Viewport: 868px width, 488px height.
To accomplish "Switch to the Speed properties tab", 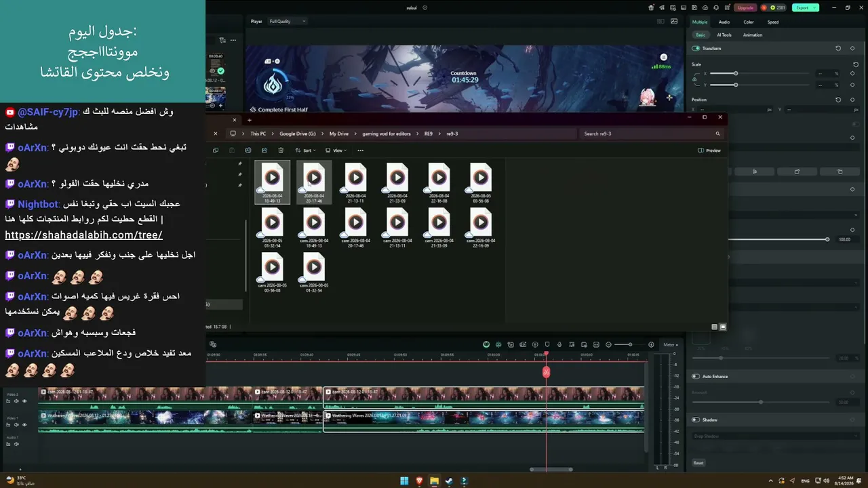I will tap(773, 22).
